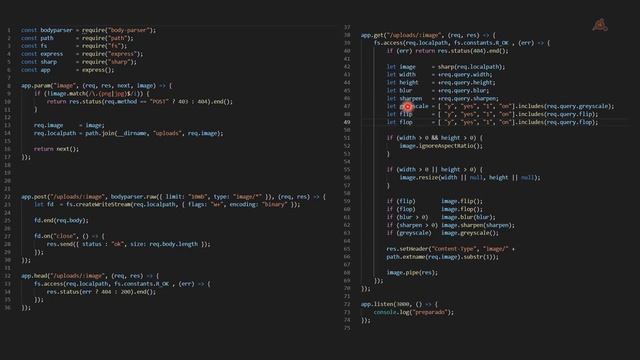Click the const sharp require("sharp") line
Screen dimensions: 640x360
79,62
